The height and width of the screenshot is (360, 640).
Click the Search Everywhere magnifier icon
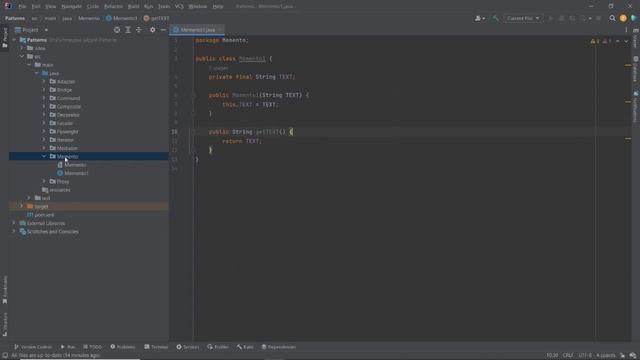click(x=612, y=18)
